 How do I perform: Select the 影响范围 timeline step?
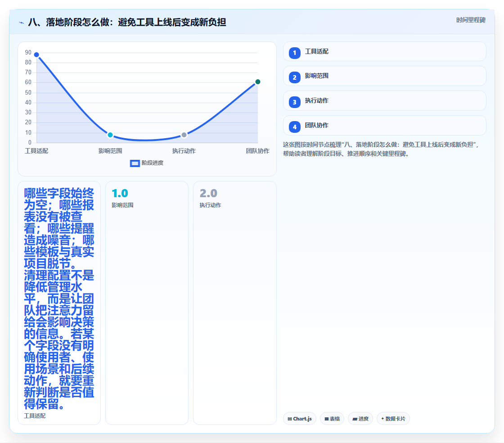(384, 76)
